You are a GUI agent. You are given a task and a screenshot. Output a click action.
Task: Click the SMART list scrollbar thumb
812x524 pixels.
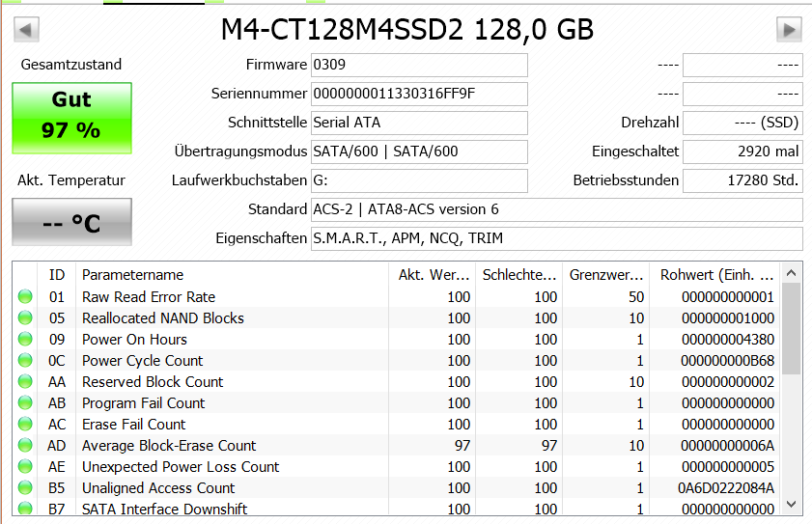point(791,328)
